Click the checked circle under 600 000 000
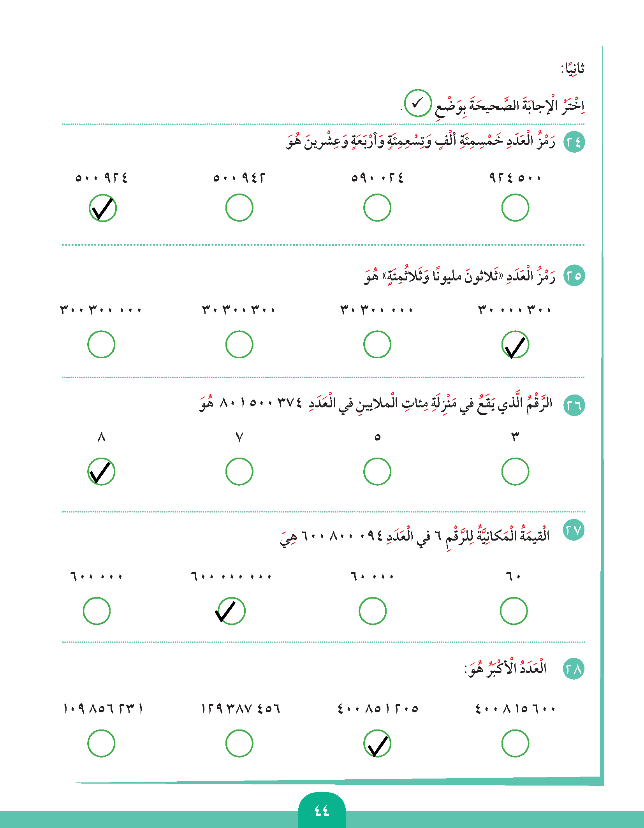The width and height of the screenshot is (644, 828). point(231,611)
